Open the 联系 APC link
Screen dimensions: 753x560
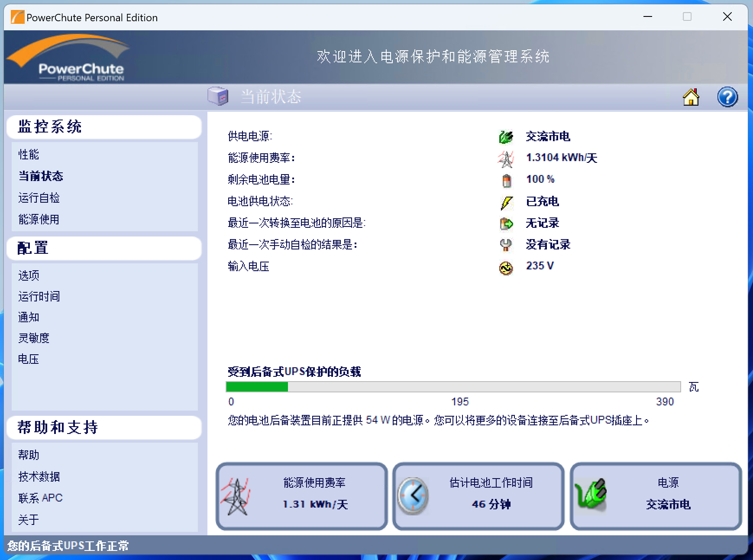coord(40,497)
